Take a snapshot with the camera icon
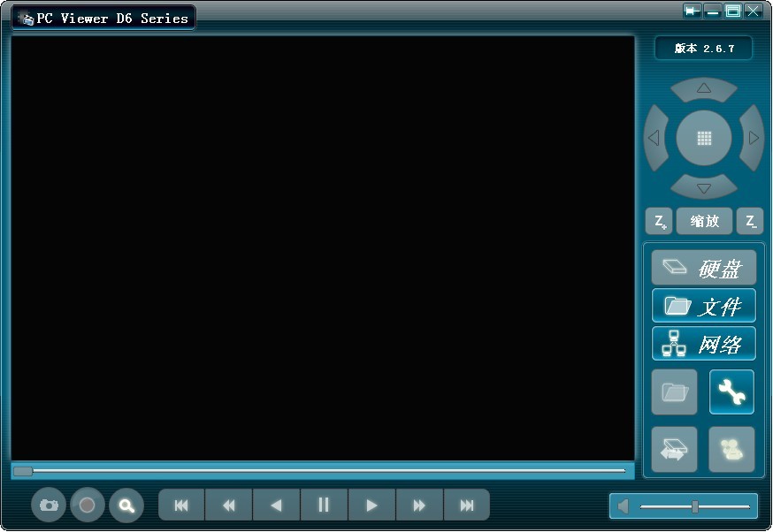Image resolution: width=773 pixels, height=532 pixels. (x=49, y=505)
